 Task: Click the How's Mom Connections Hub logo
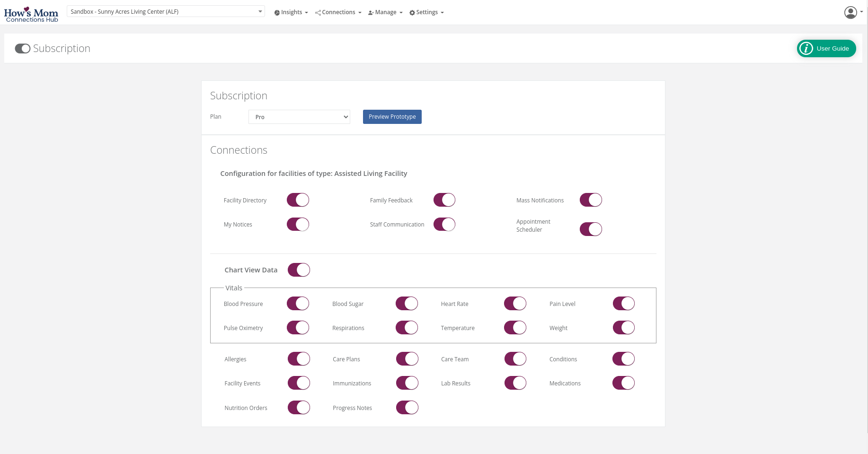tap(31, 14)
